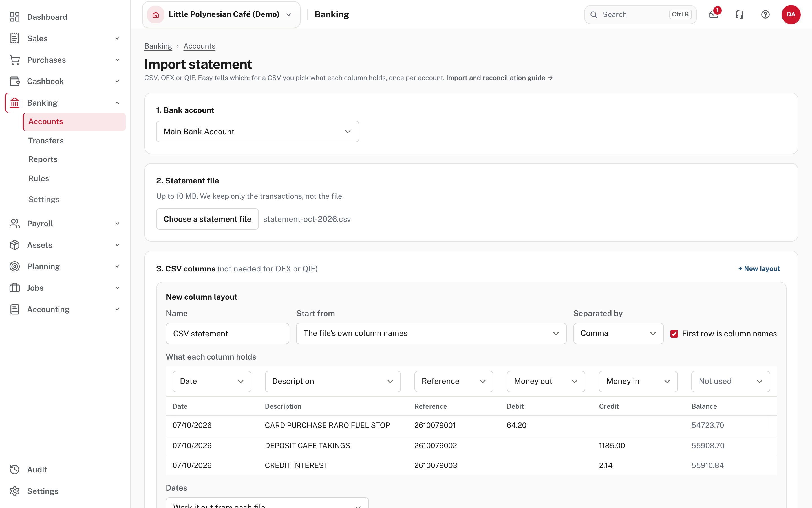Open the Transfers submenu item
Image resolution: width=812 pixels, height=508 pixels.
tap(46, 141)
